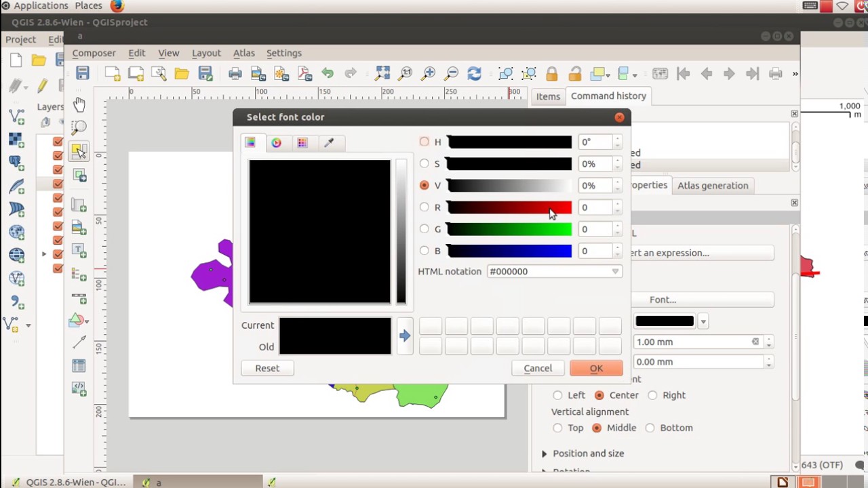Add new legend tool
868x488 pixels.
tap(79, 274)
